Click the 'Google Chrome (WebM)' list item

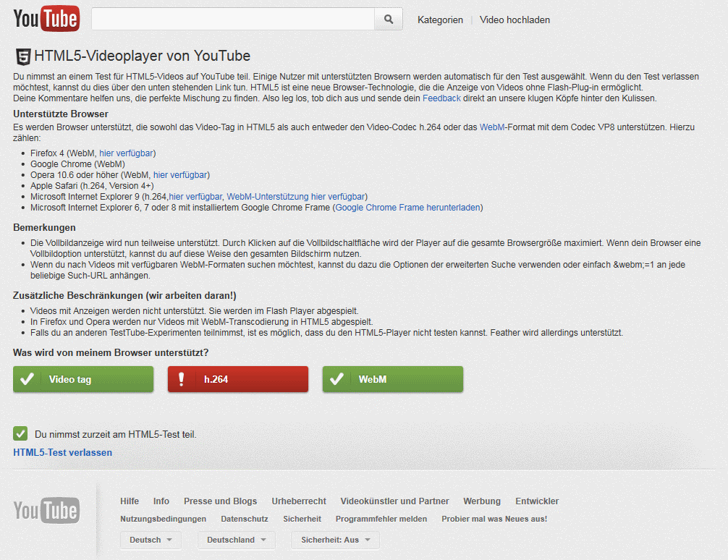(77, 164)
